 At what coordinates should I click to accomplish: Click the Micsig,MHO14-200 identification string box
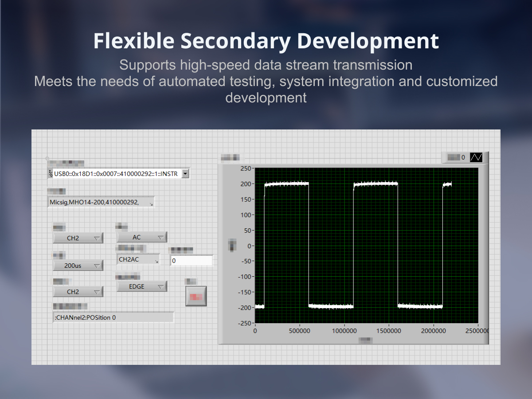pos(98,202)
